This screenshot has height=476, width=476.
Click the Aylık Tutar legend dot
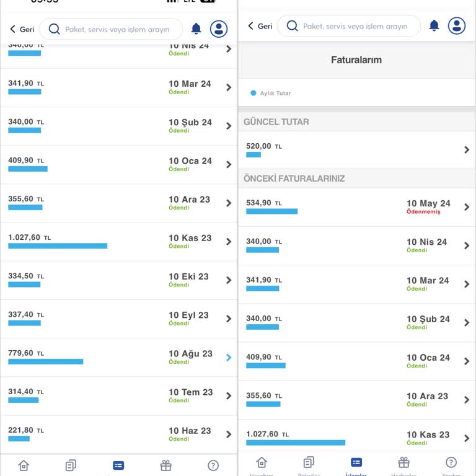click(253, 93)
